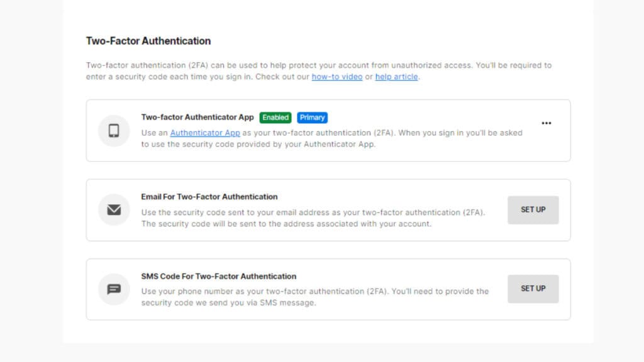The width and height of the screenshot is (644, 362).
Task: Open the how-to video link
Action: coord(336,77)
